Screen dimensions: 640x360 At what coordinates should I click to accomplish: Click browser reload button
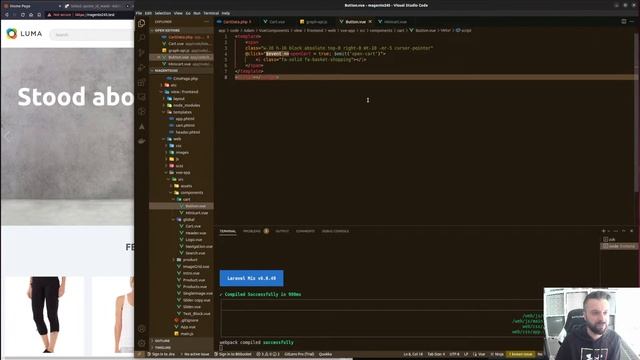(23, 15)
